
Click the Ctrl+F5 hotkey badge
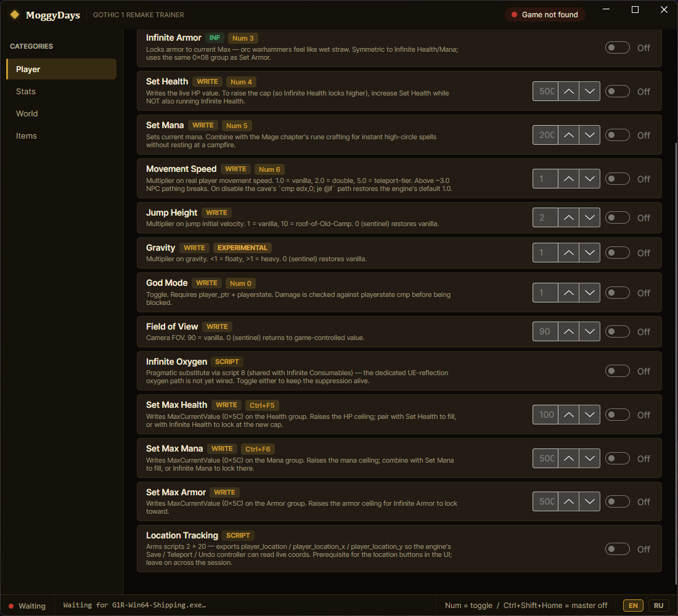pyautogui.click(x=262, y=405)
